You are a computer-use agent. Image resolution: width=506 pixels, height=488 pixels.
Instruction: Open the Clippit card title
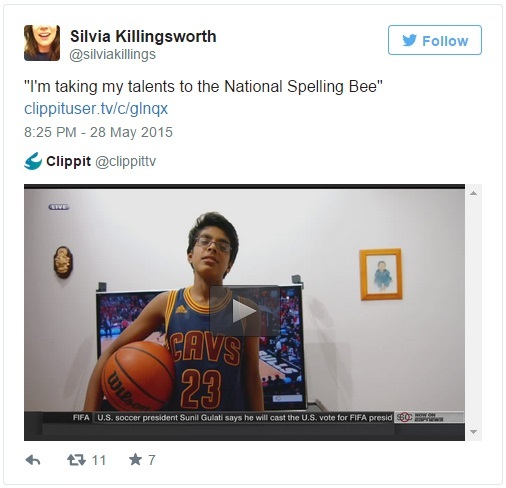pos(68,161)
